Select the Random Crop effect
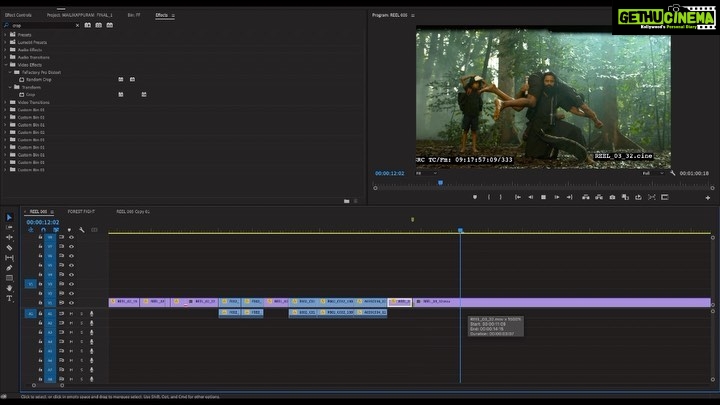This screenshot has height=405, width=720. pos(39,80)
